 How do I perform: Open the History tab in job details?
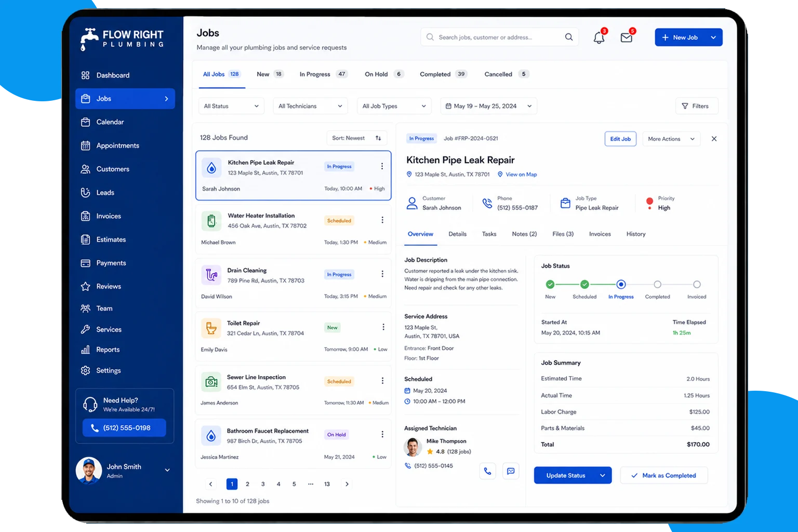(x=636, y=234)
